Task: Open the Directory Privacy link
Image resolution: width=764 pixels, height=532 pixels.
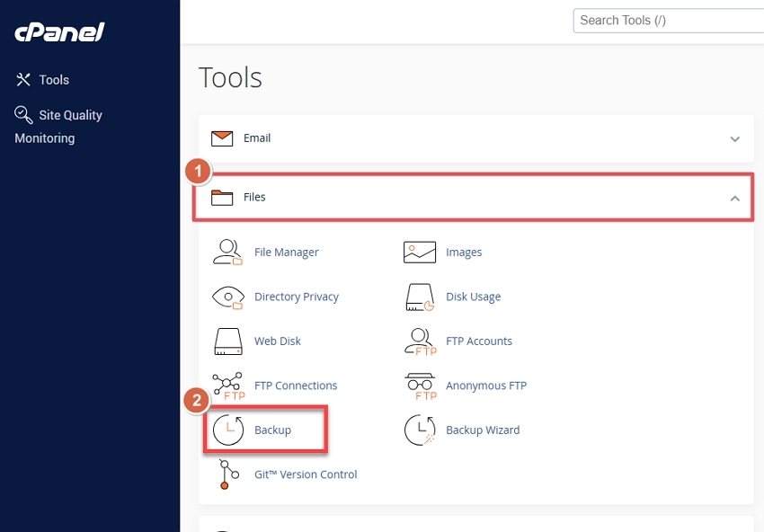Action: pyautogui.click(x=297, y=297)
